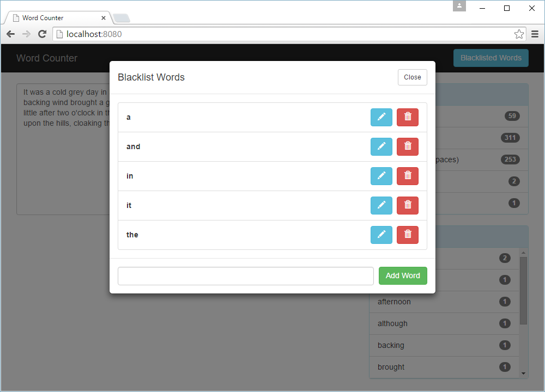Click the 253 count badge
The image size is (545, 392).
510,160
